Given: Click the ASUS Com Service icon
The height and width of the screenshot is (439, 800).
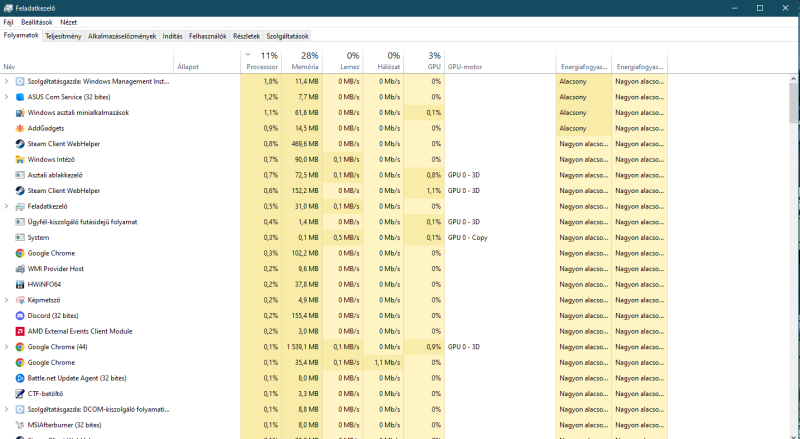Looking at the screenshot, I should click(20, 97).
